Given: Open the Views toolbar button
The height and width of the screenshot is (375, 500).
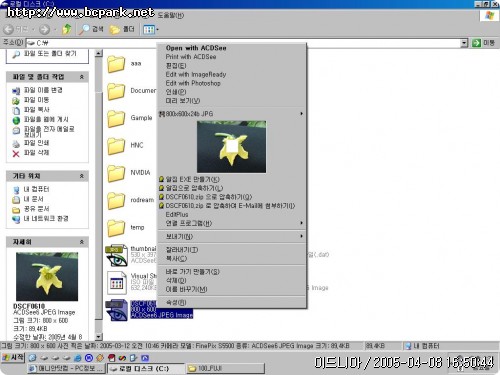Looking at the screenshot, I should 150,30.
